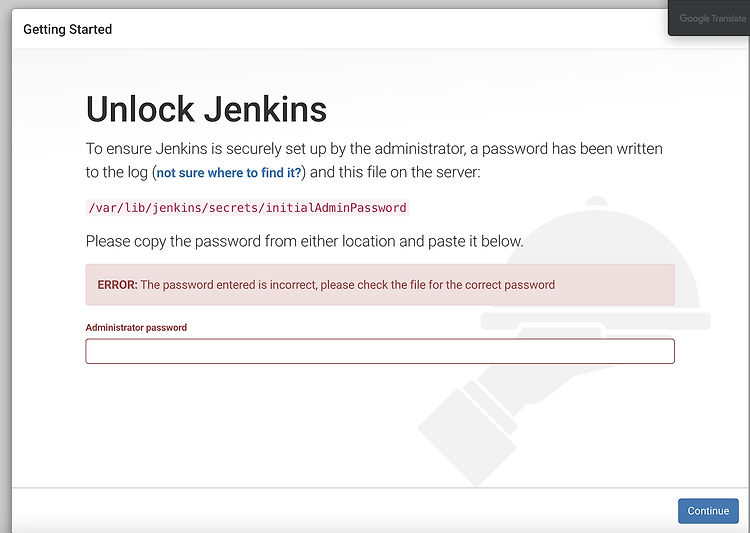Focus the Administrator password input field
Screen dimensions: 750x533
click(x=380, y=351)
